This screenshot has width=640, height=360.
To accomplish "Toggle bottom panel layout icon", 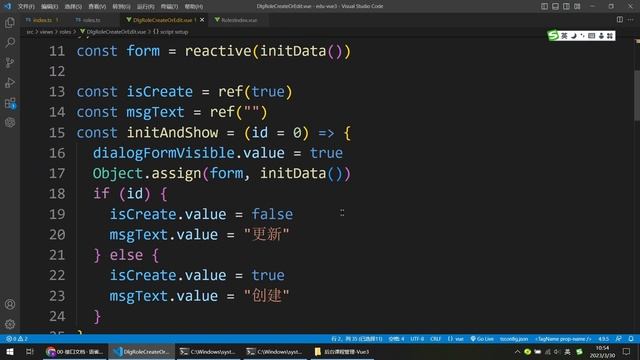I will 556,6.
